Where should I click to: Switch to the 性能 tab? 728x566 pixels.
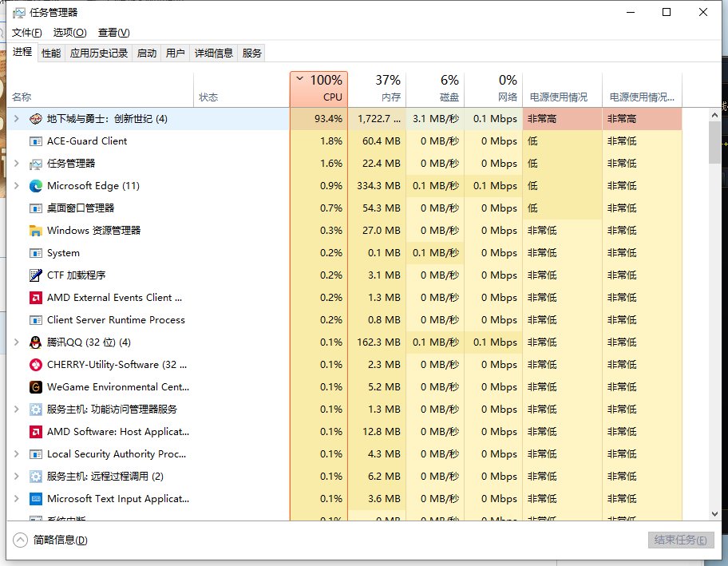51,53
